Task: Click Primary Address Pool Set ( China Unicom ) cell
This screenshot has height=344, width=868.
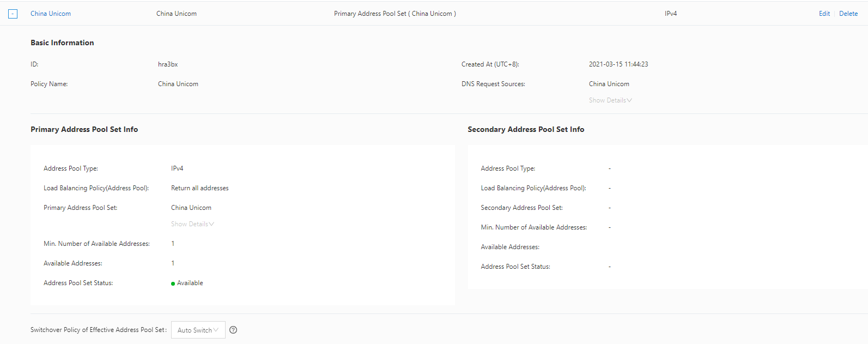Action: pos(395,14)
